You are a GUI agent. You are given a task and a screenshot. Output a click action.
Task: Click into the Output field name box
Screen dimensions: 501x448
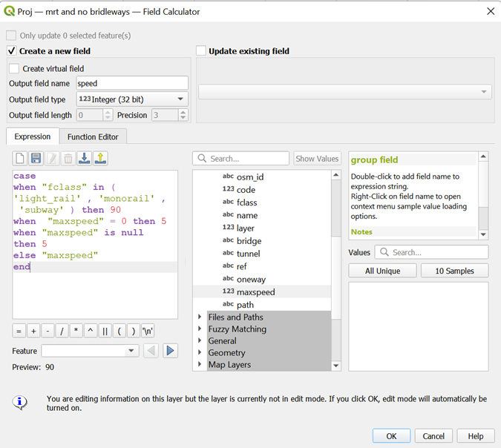click(131, 83)
